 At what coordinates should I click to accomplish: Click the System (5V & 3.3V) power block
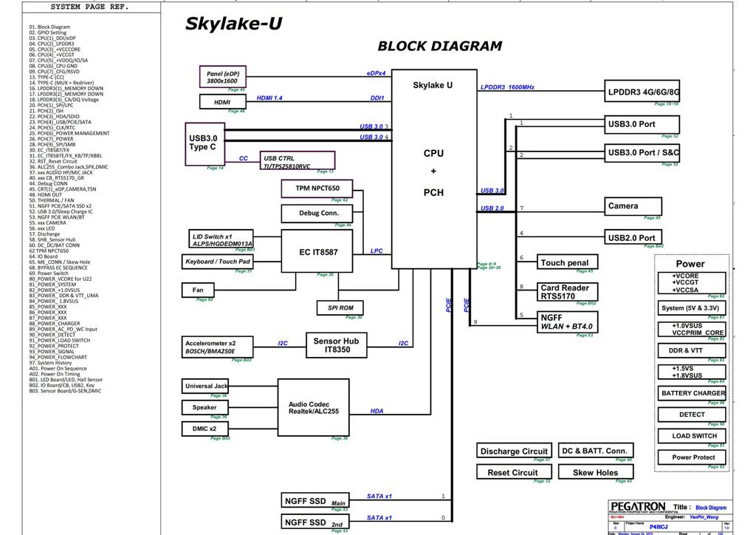[691, 308]
